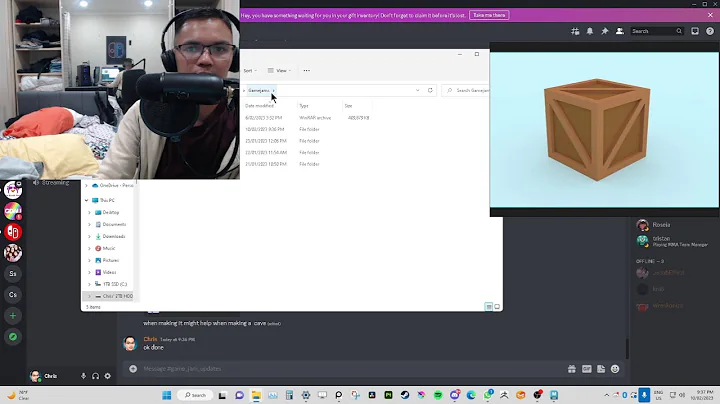720x404 pixels.
Task: Open Discord User Settings gear
Action: [107, 376]
